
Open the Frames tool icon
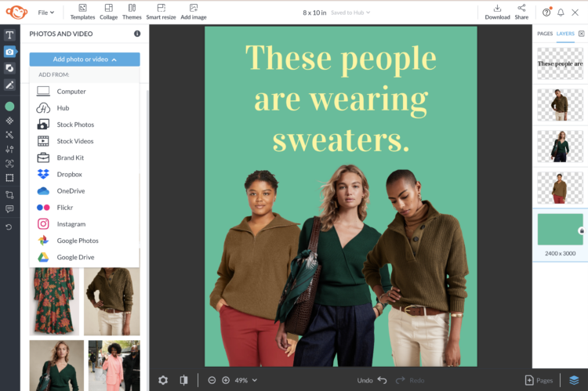click(x=9, y=178)
